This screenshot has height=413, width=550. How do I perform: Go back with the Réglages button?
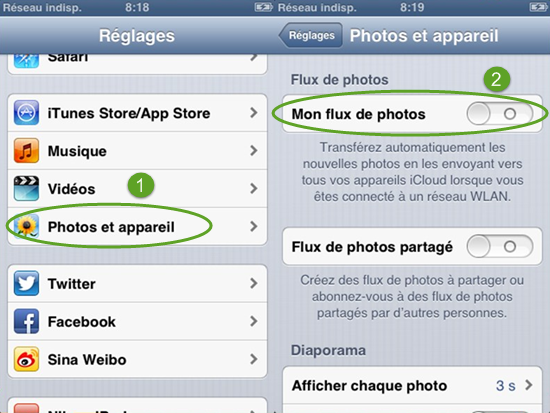pyautogui.click(x=310, y=35)
